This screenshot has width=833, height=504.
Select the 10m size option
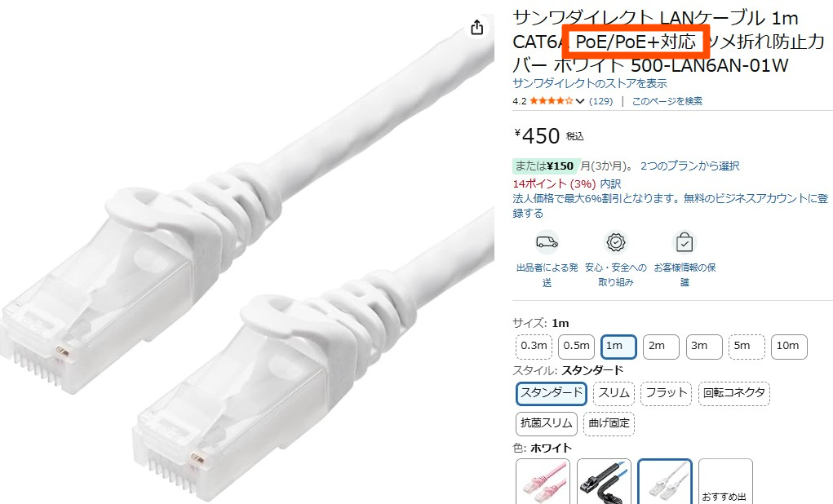(x=789, y=347)
